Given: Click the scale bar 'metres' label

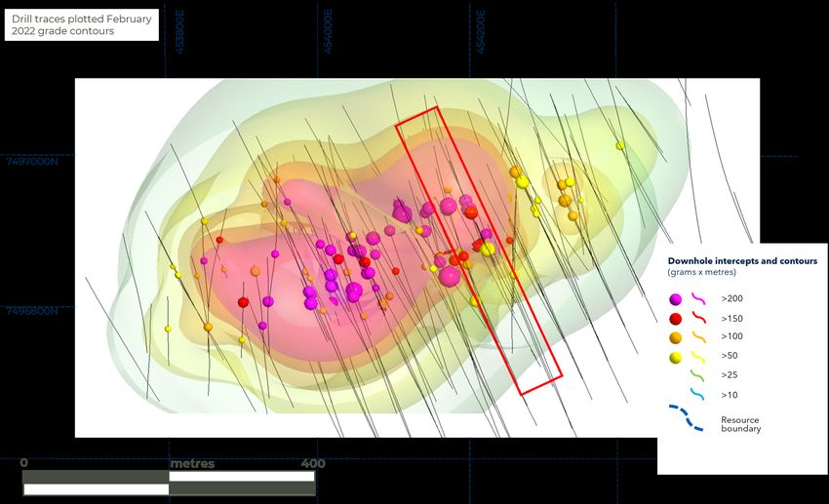Looking at the screenshot, I should 192,464.
